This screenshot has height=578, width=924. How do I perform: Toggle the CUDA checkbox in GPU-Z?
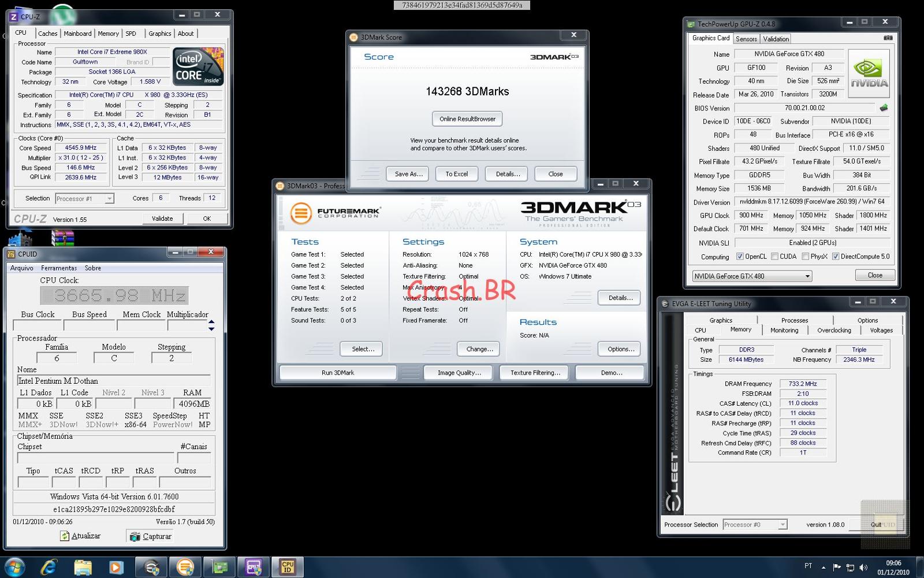(x=774, y=257)
